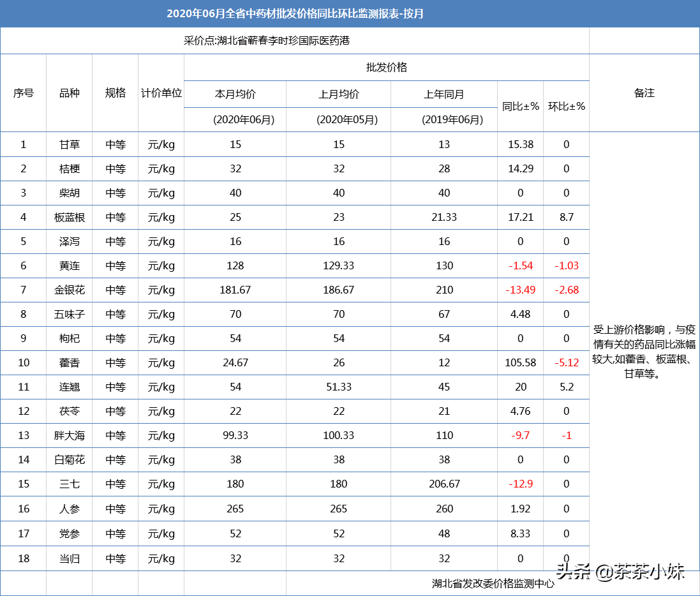Click the red -13.49 同比 value for 金银花
The height and width of the screenshot is (596, 700).
pos(520,290)
